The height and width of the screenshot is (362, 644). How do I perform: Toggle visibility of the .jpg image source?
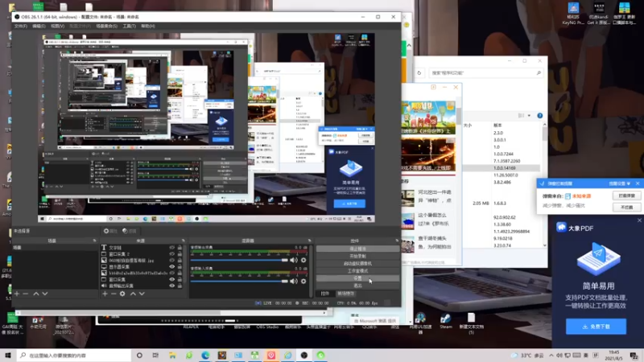(x=171, y=260)
